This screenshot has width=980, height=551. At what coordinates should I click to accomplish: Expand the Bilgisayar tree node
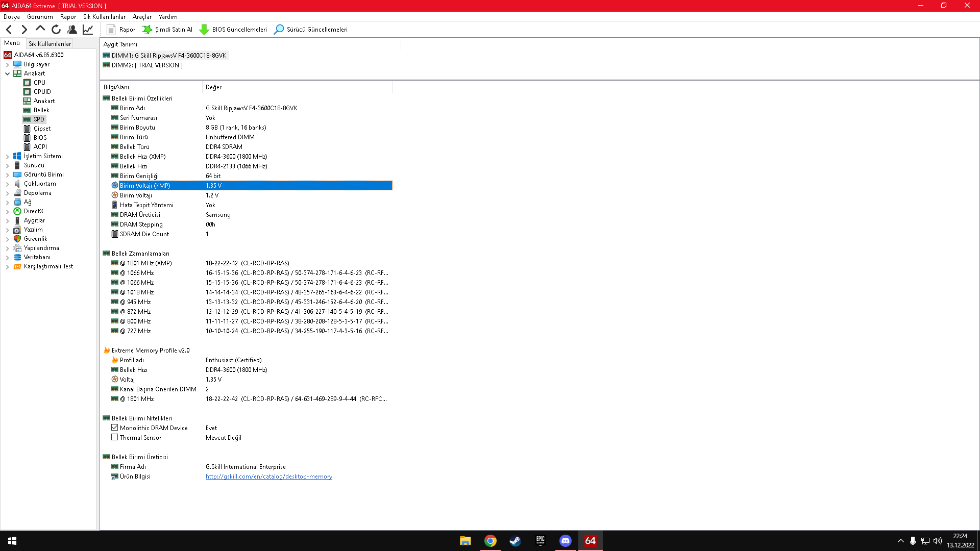point(7,64)
